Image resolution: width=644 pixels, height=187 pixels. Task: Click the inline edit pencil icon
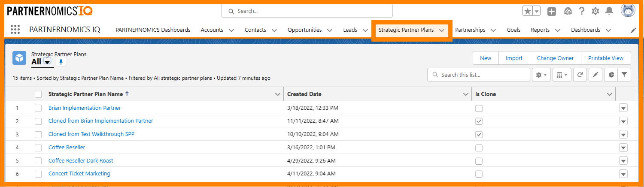pos(595,75)
